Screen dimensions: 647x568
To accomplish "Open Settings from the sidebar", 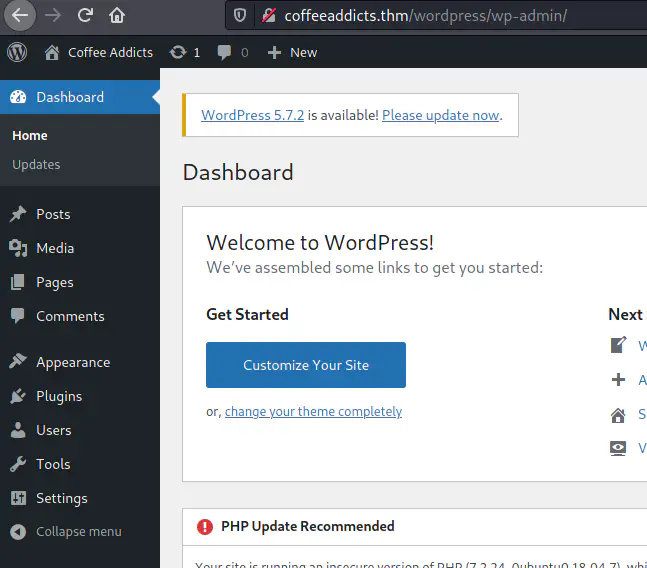I will tap(61, 498).
